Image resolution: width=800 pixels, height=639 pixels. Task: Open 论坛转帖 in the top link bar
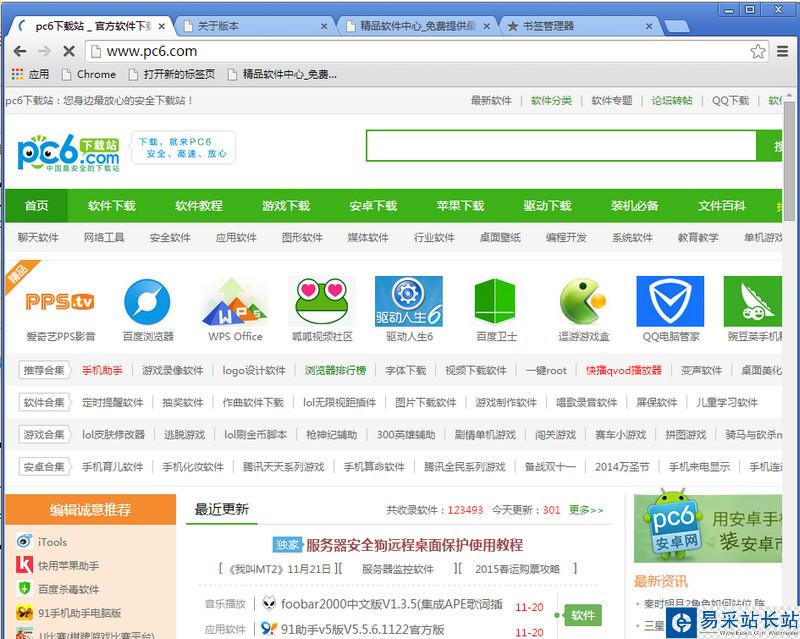click(x=671, y=101)
